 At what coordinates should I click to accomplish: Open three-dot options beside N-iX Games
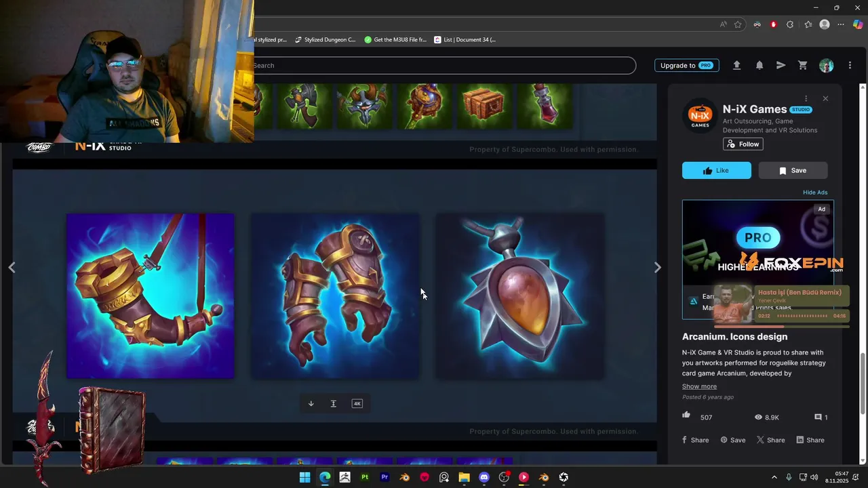pos(806,98)
